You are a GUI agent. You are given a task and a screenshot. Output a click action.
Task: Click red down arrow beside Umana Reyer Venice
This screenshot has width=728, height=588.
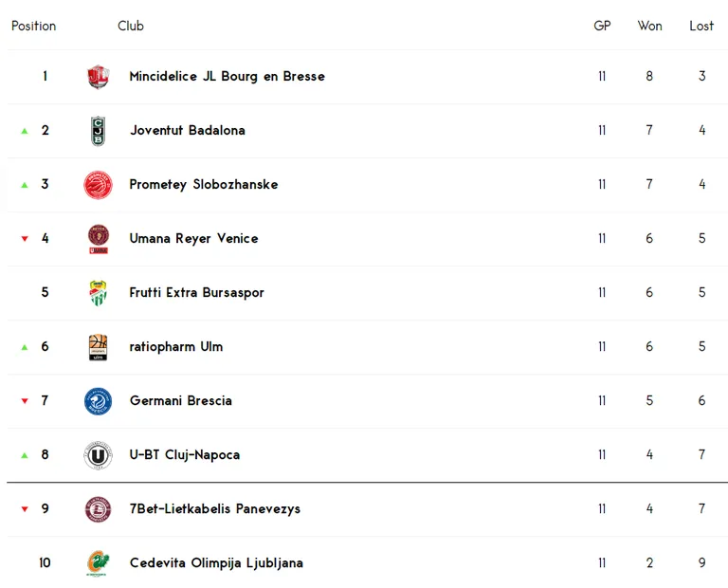tap(25, 239)
